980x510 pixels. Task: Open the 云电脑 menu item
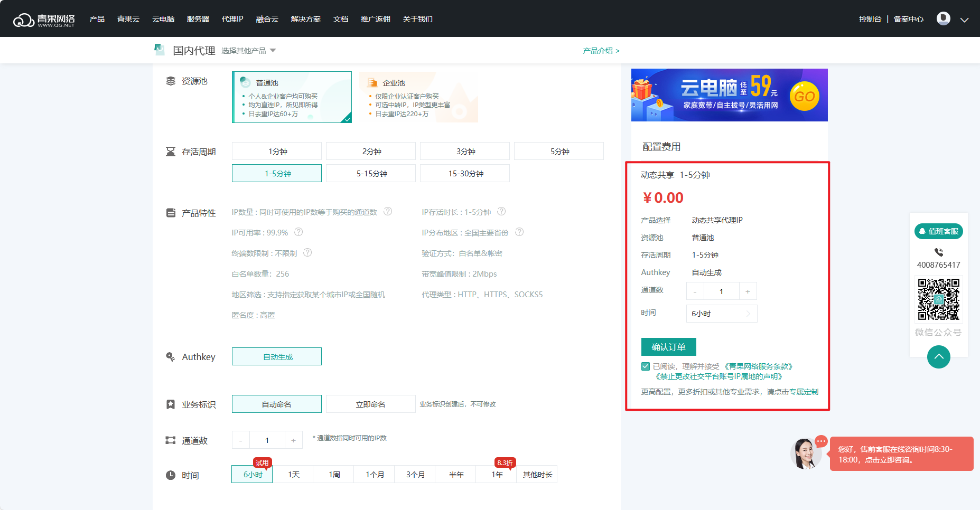163,19
